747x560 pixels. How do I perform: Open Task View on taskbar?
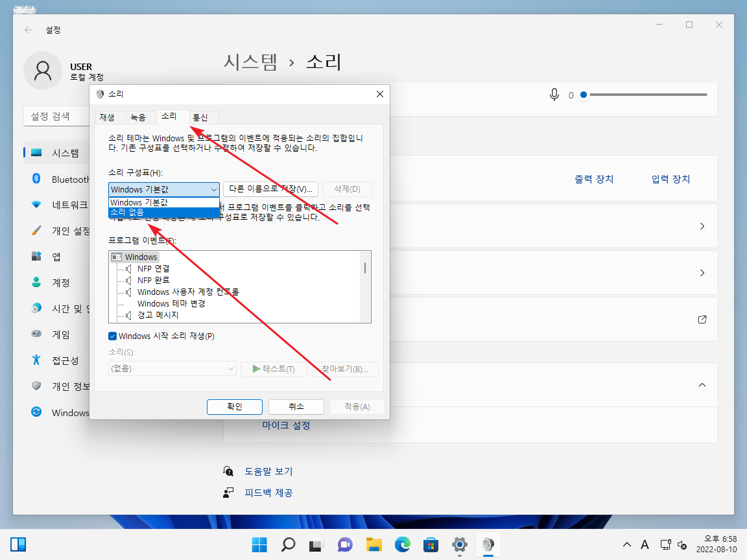[317, 544]
